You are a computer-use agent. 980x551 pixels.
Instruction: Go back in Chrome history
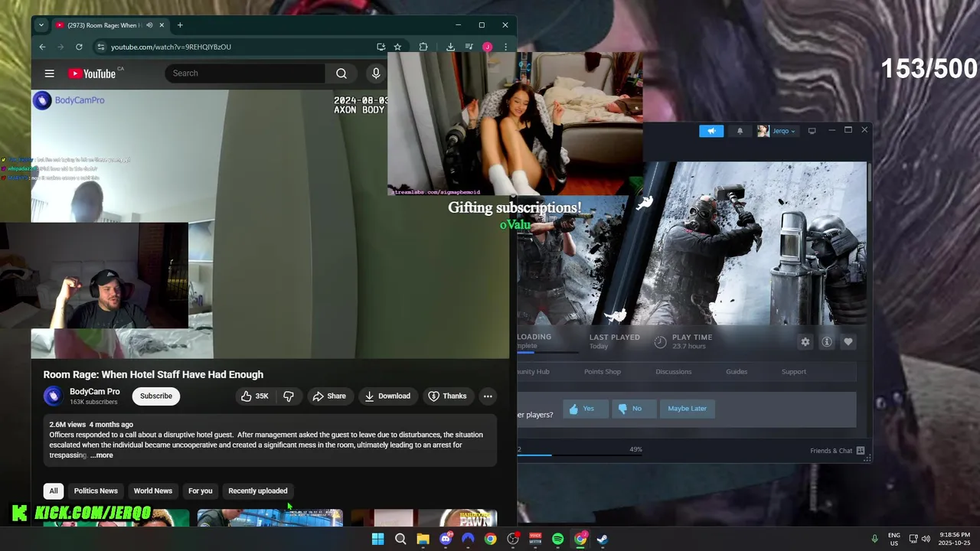tap(42, 47)
